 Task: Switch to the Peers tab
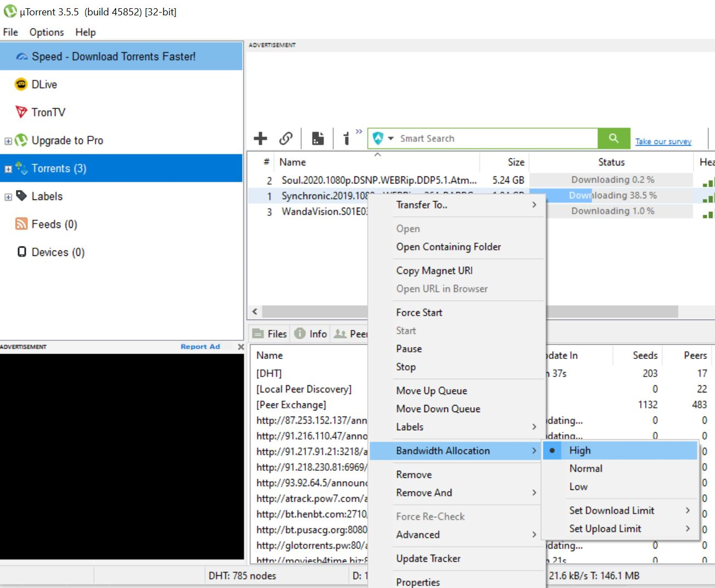(350, 334)
